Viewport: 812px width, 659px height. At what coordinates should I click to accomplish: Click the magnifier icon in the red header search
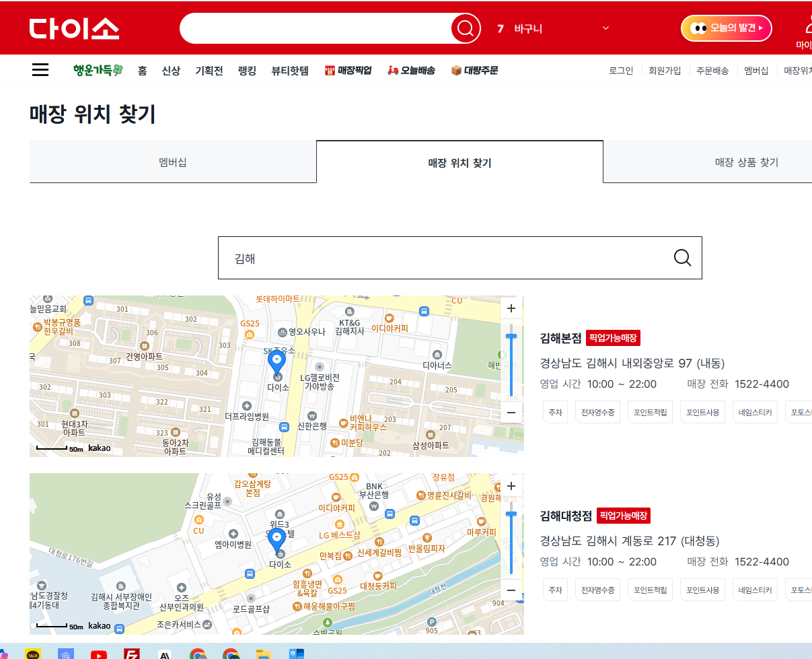coord(466,28)
